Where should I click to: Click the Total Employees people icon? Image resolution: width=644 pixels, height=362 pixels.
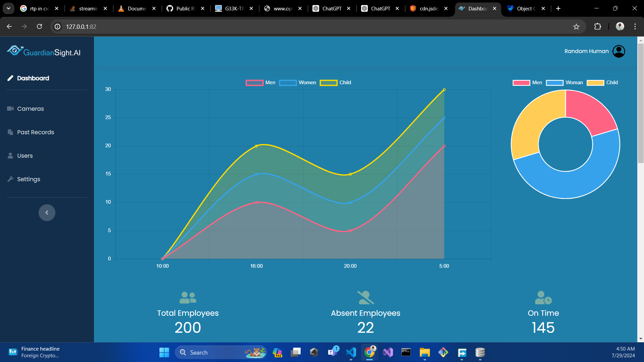187,297
